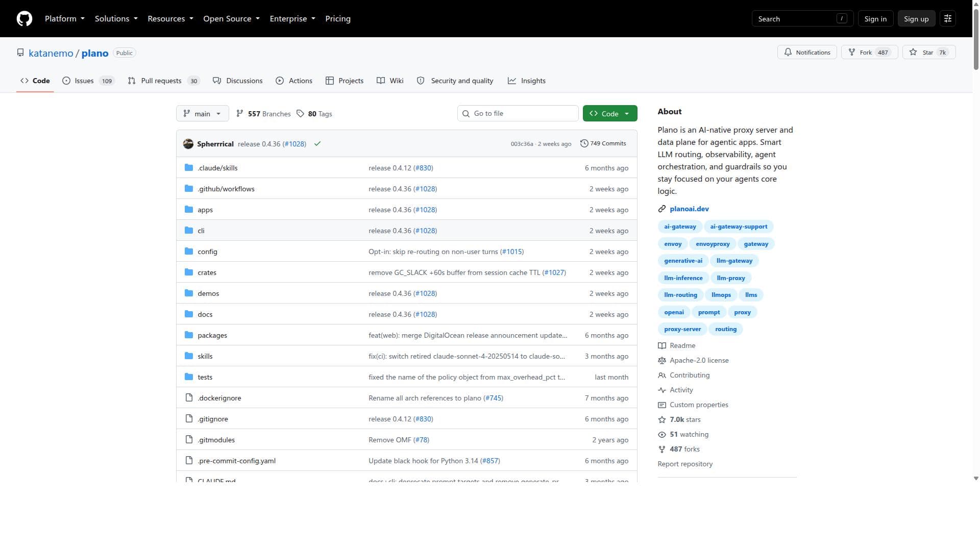Click the tag icon next to 80 Tags
This screenshot has width=980, height=551.
[x=301, y=114]
